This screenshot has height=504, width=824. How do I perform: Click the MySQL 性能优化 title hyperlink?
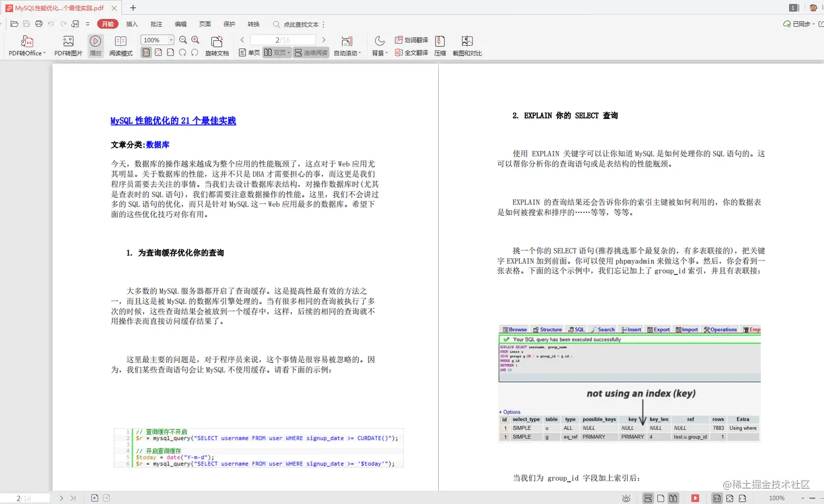pos(173,120)
